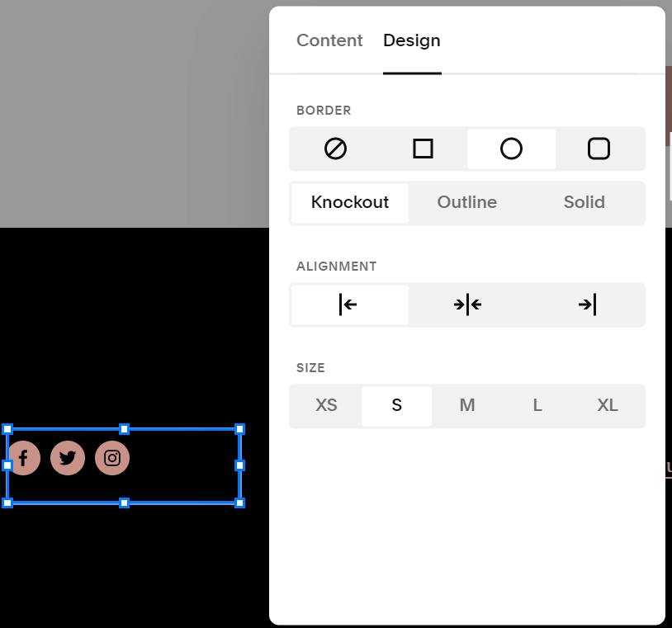The height and width of the screenshot is (628, 672).
Task: Click the Facebook social icon
Action: [24, 458]
